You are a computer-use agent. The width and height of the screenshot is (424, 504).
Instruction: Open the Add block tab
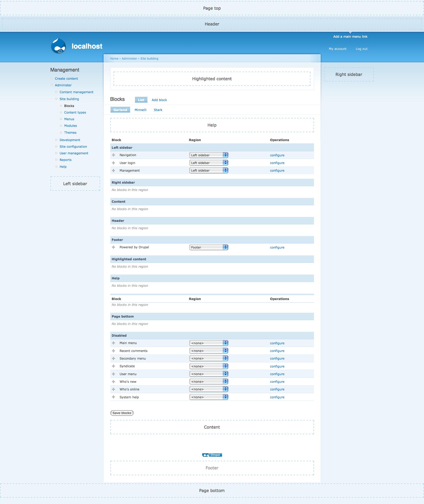pyautogui.click(x=159, y=100)
